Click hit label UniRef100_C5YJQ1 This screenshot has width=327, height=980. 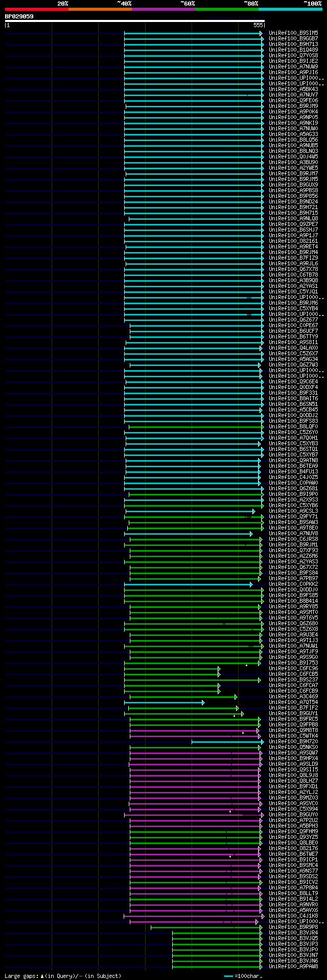pos(293,292)
